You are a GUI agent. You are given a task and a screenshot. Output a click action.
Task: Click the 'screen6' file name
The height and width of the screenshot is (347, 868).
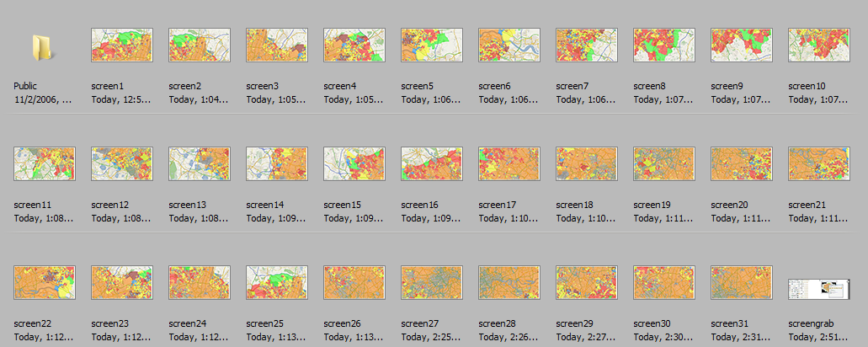tap(495, 87)
